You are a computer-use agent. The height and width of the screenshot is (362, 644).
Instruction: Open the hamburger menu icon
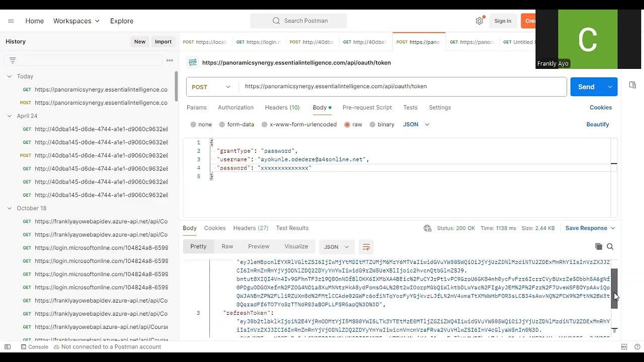[x=11, y=21]
